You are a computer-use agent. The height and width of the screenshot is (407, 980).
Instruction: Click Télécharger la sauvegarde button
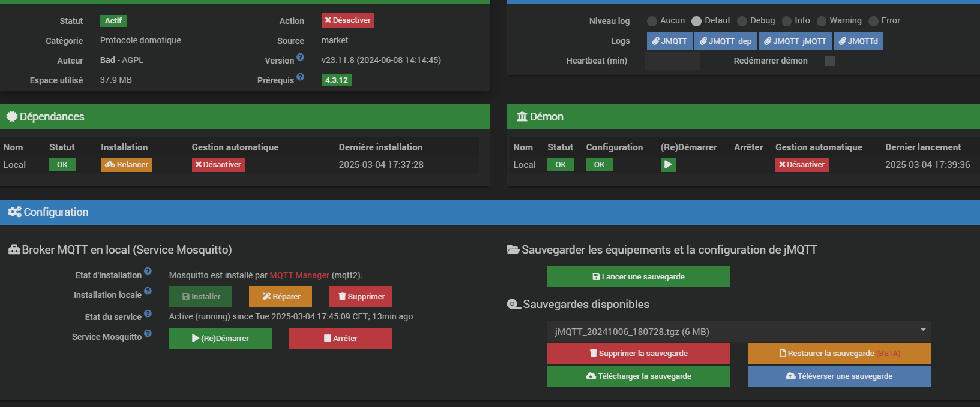point(639,376)
